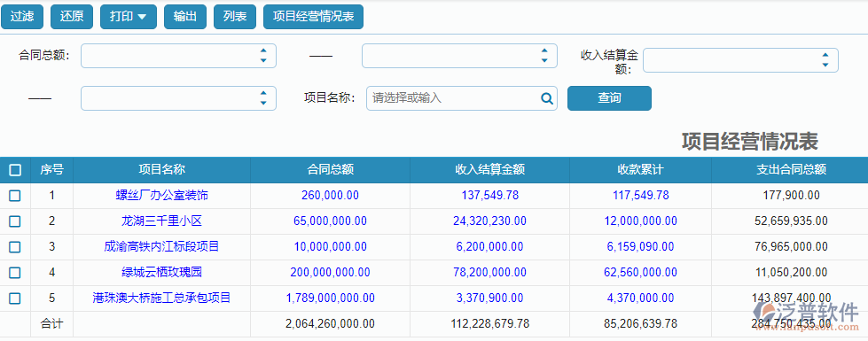Screen dimensions: 868x341
Task: Open receipts total 6,159,090.00 link
Action: tap(640, 246)
